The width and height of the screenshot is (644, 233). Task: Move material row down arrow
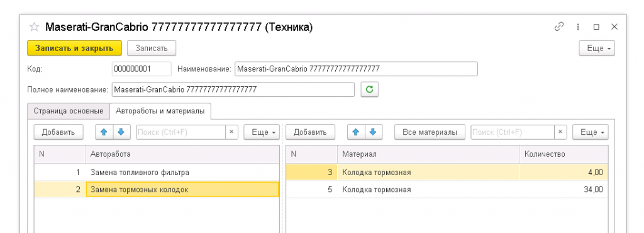374,132
